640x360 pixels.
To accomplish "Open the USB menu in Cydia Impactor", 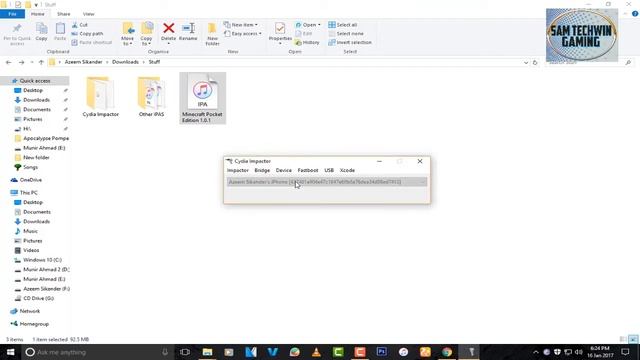I will (x=329, y=170).
